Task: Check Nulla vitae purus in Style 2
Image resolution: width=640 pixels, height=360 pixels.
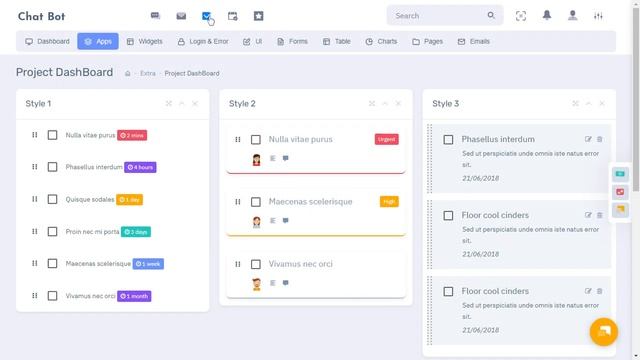Action: point(256,140)
